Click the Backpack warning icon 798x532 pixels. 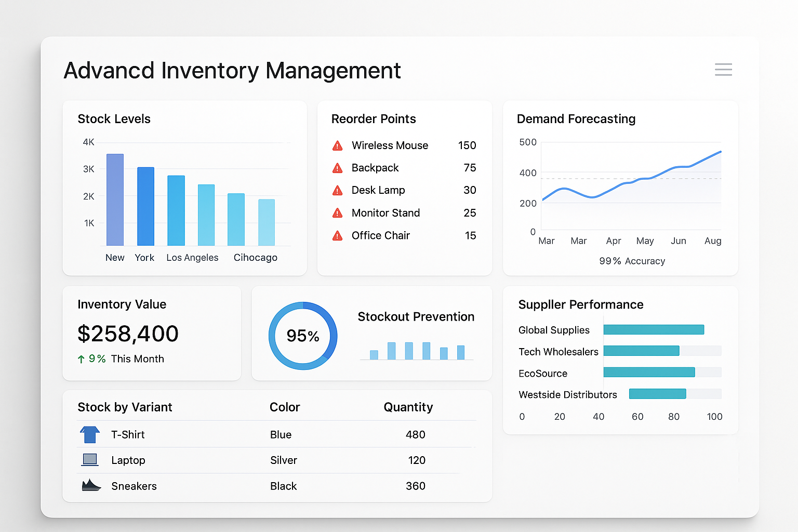point(337,168)
